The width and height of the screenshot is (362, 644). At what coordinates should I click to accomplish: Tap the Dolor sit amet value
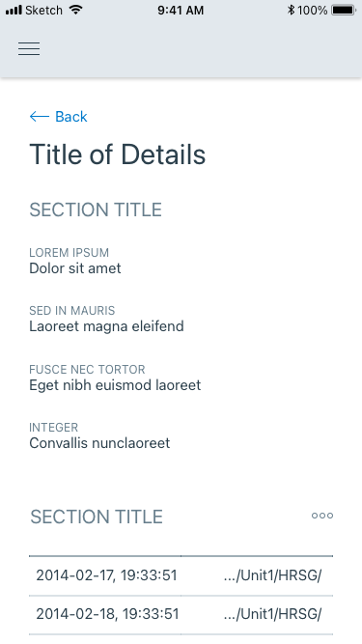pos(75,268)
